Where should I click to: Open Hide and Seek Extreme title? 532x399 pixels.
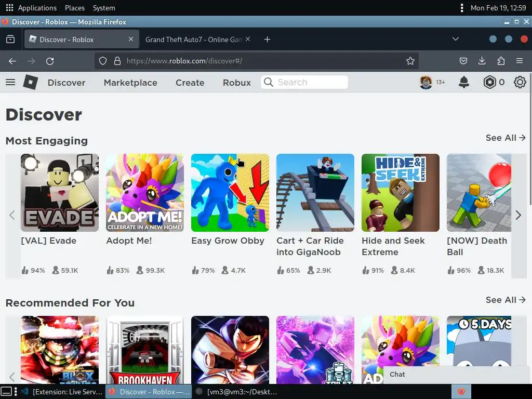tap(393, 246)
